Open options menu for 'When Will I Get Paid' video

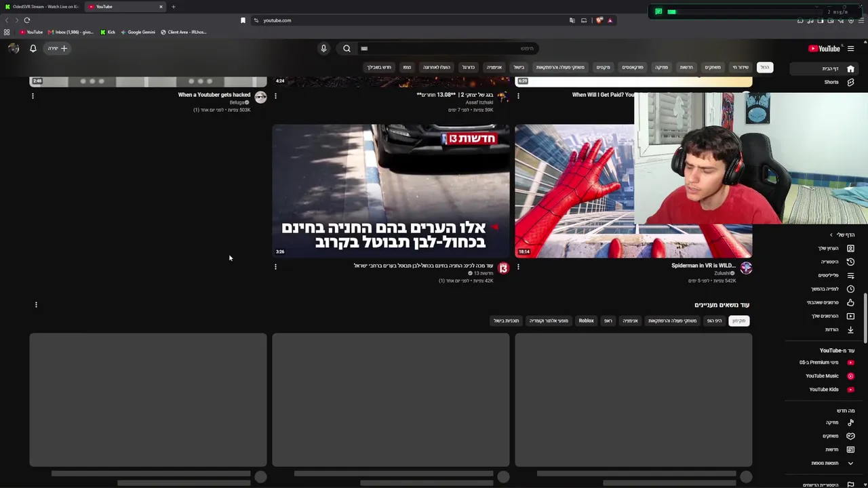pyautogui.click(x=518, y=96)
